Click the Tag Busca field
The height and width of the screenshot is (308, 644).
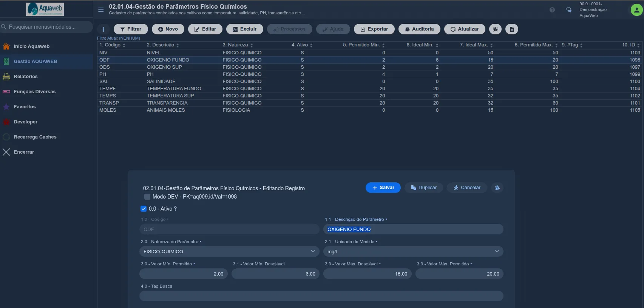[321, 296]
